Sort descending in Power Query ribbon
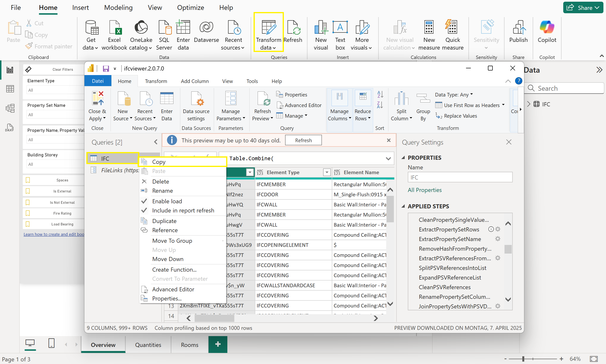 click(x=380, y=105)
